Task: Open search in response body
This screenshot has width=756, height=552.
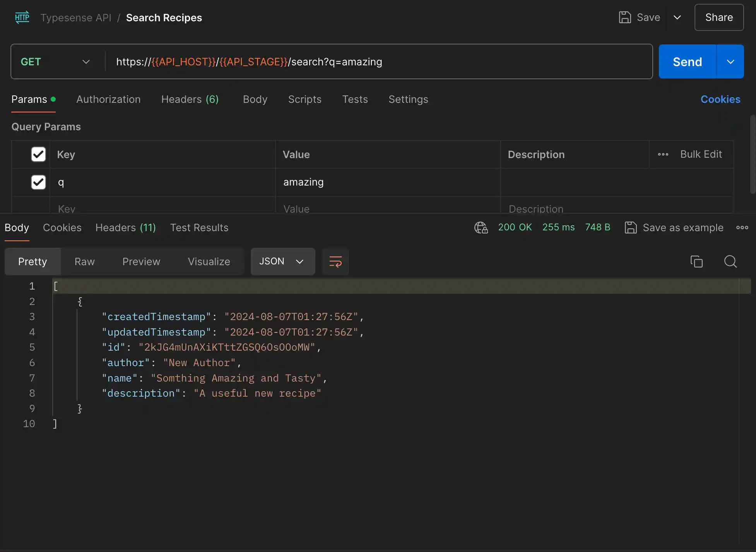Action: 730,262
